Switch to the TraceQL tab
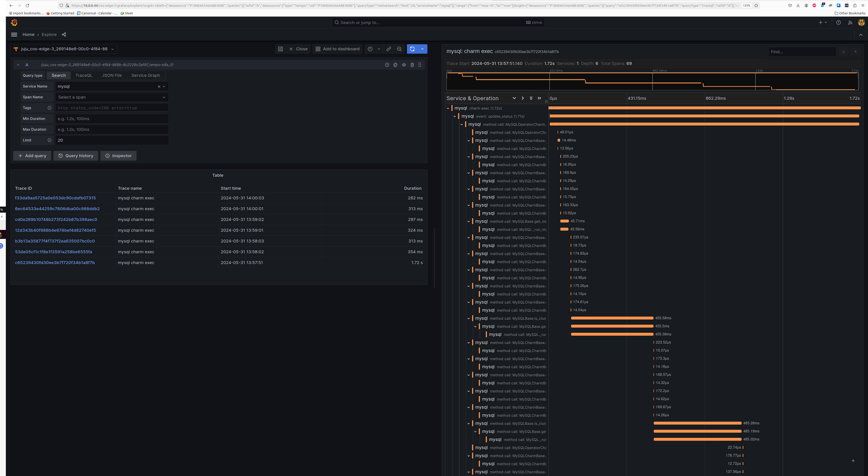Image resolution: width=868 pixels, height=476 pixels. pyautogui.click(x=84, y=75)
